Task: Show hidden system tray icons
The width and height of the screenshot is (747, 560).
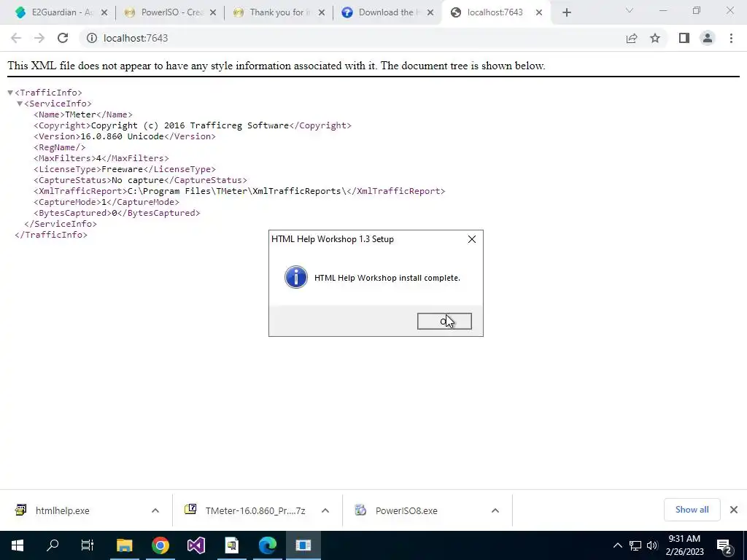Action: point(617,545)
